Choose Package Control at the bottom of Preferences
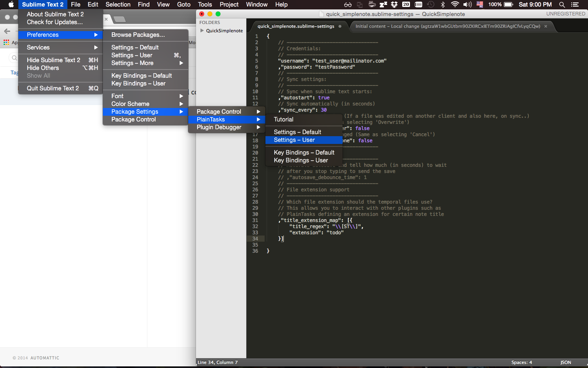 pos(145,119)
